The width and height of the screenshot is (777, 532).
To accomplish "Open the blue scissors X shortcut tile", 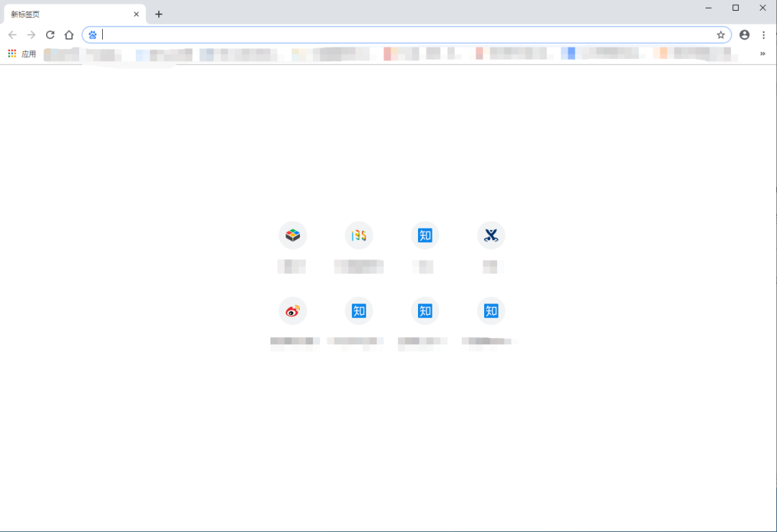I will (x=491, y=235).
